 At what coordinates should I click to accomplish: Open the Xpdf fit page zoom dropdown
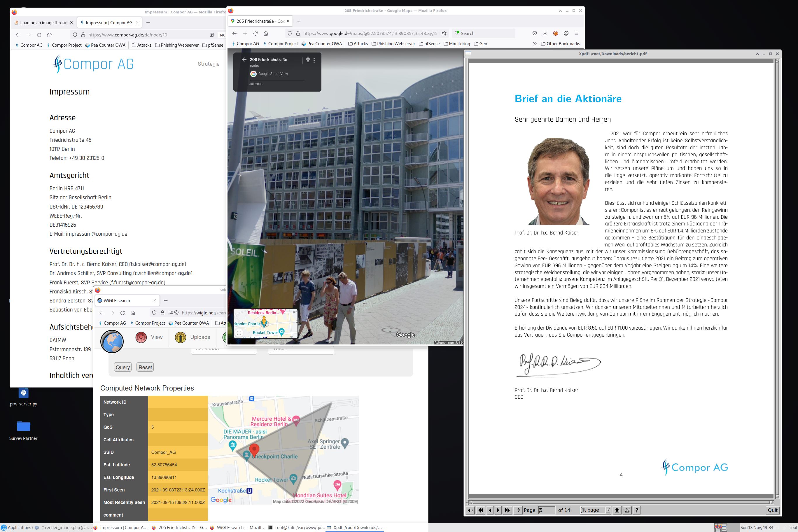(596, 510)
